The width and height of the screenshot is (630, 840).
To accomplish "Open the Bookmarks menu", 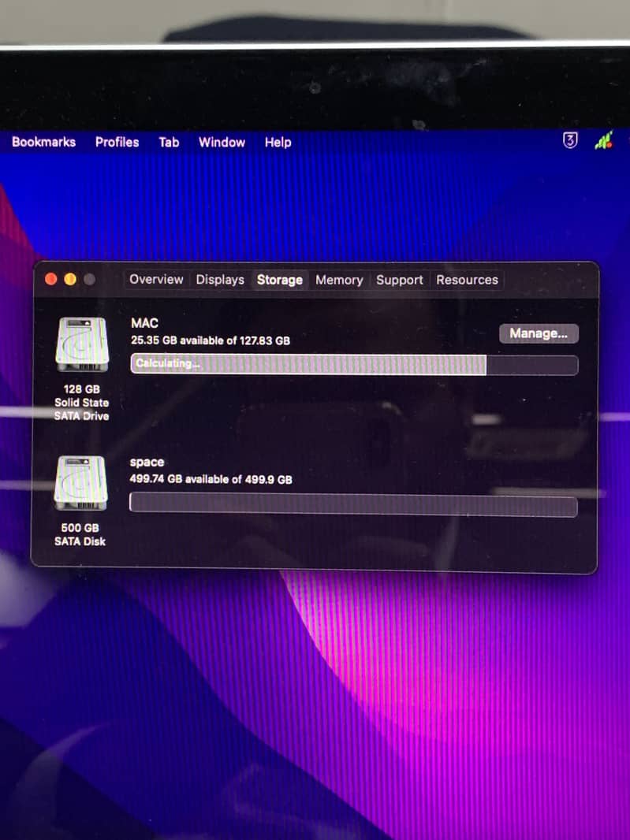I will 43,142.
